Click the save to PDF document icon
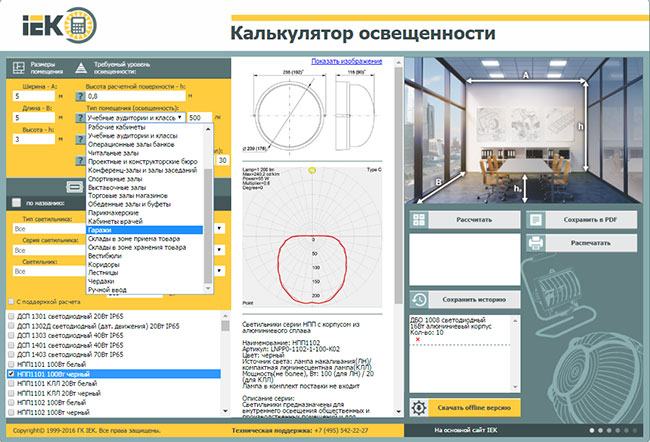The width and height of the screenshot is (650, 442). click(536, 220)
